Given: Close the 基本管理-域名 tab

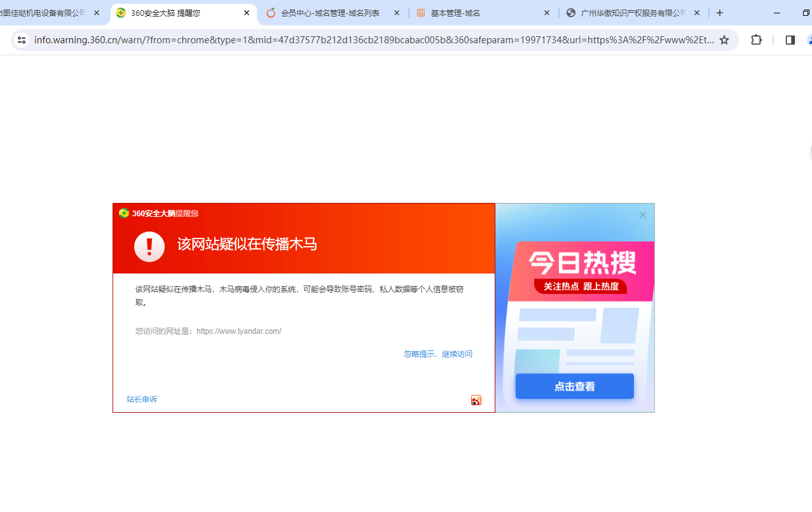Looking at the screenshot, I should click(547, 13).
